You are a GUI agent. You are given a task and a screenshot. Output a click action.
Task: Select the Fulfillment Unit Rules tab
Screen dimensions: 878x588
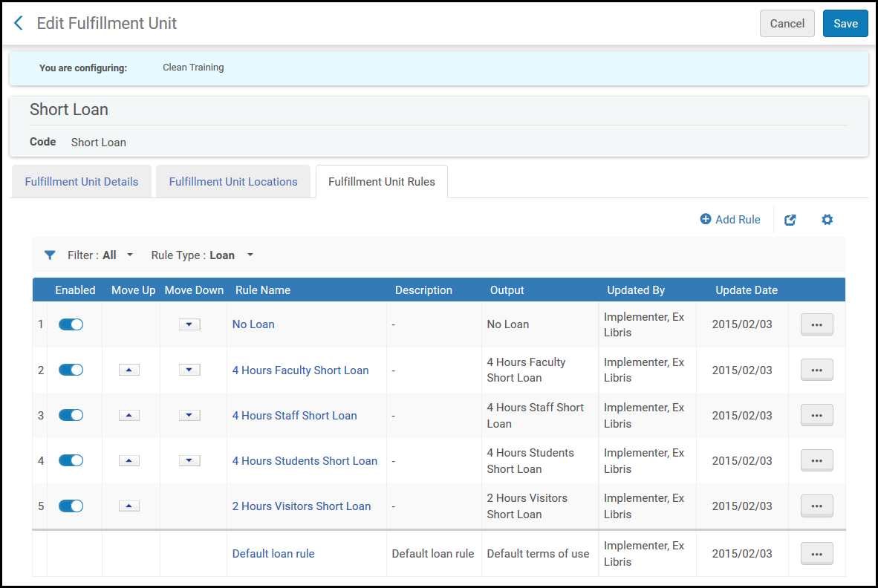click(x=381, y=182)
